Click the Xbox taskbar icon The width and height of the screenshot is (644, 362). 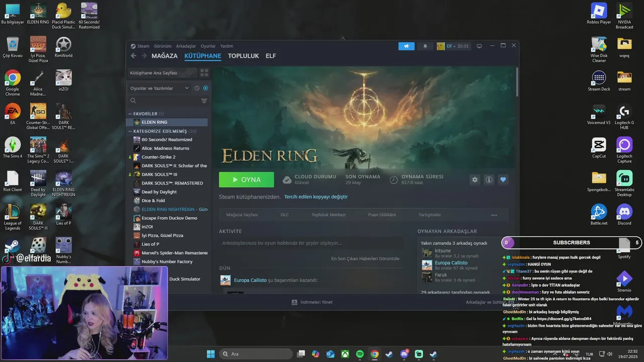(345, 354)
